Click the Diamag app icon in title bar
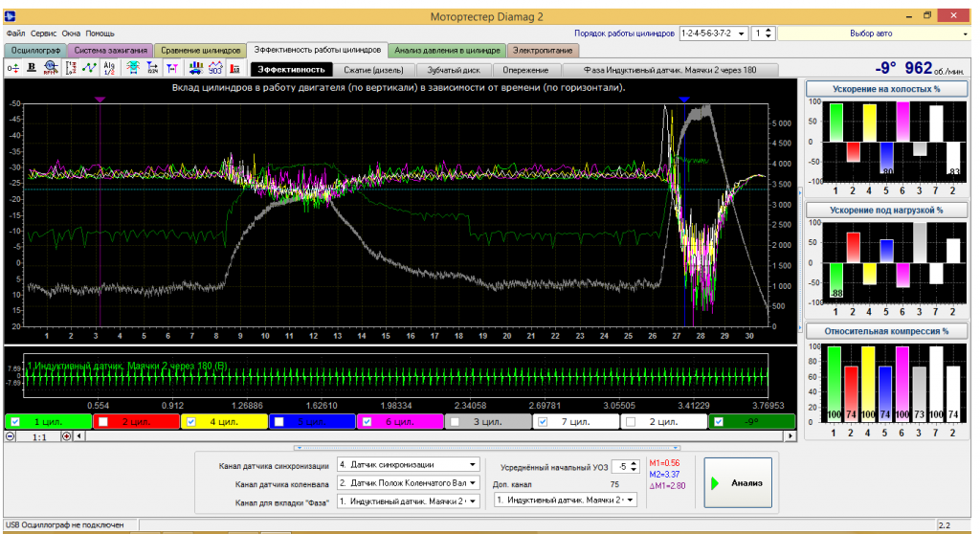980x534 pixels. pos(10,16)
